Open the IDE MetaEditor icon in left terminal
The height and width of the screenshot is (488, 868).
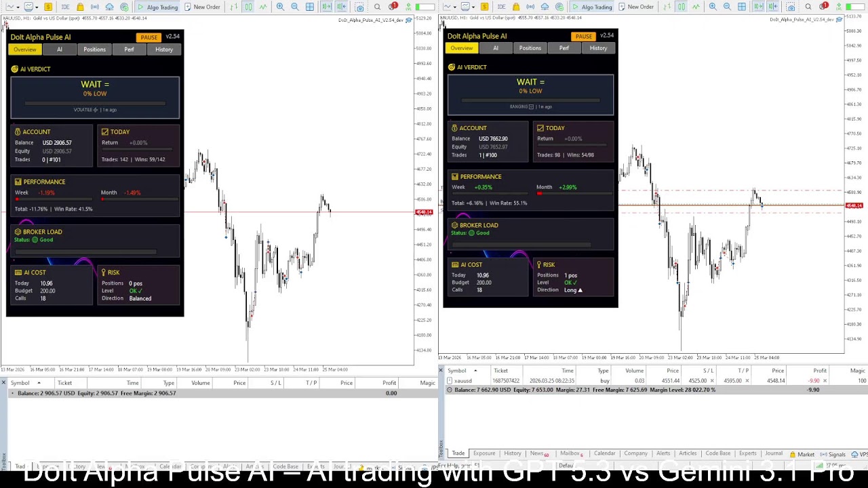tap(65, 7)
